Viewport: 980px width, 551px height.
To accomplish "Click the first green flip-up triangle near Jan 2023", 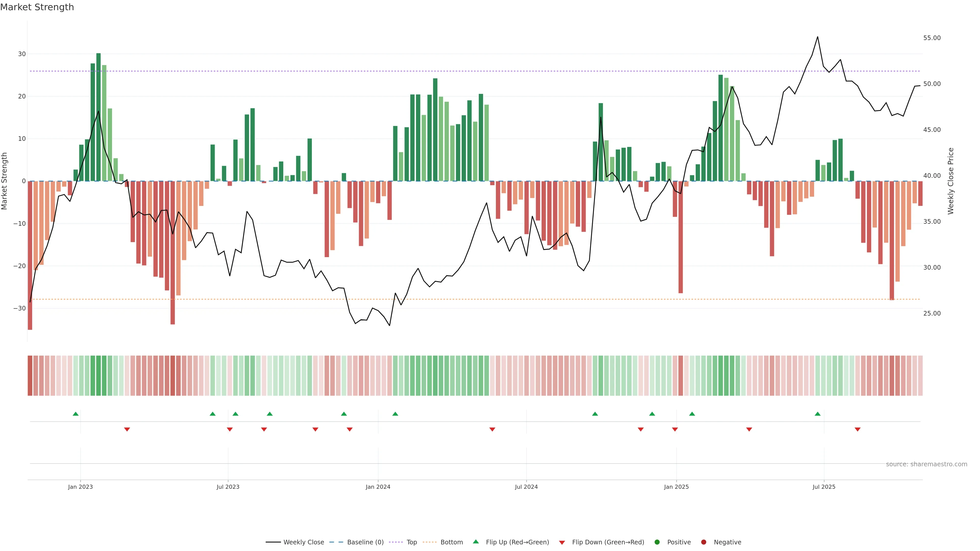I will [x=76, y=414].
